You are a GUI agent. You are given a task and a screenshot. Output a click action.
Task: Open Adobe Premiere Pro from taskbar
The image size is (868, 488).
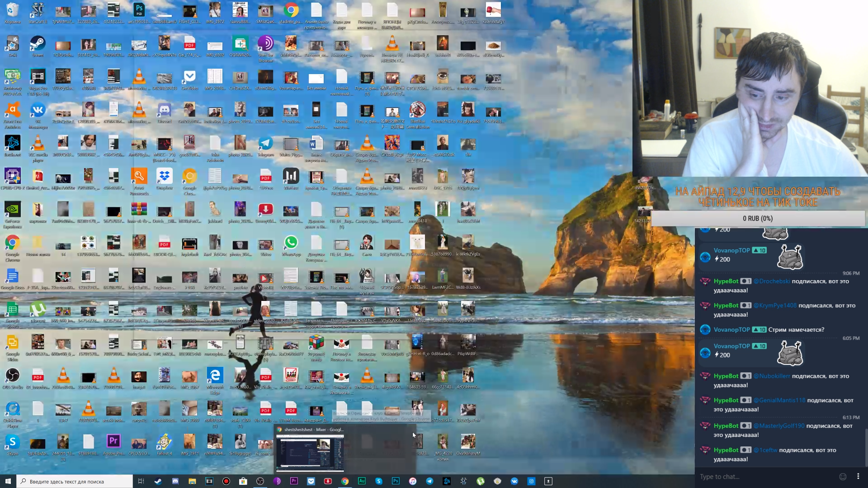(294, 481)
